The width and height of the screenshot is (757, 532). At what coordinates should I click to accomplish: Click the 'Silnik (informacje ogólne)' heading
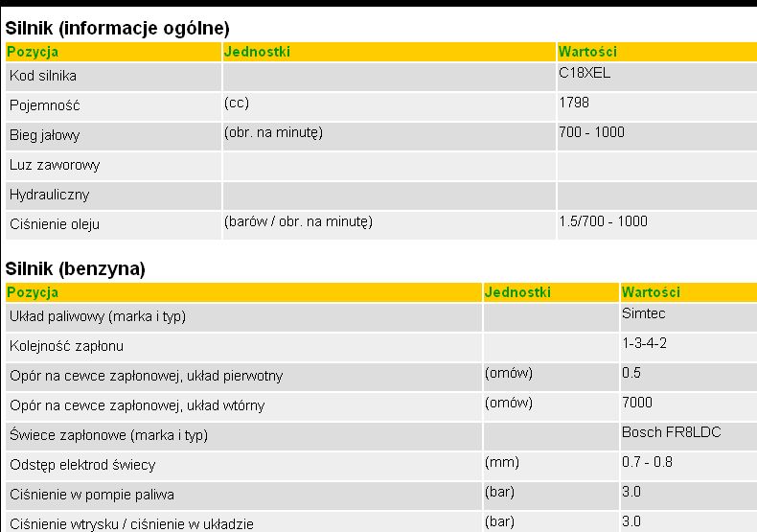pos(117,29)
